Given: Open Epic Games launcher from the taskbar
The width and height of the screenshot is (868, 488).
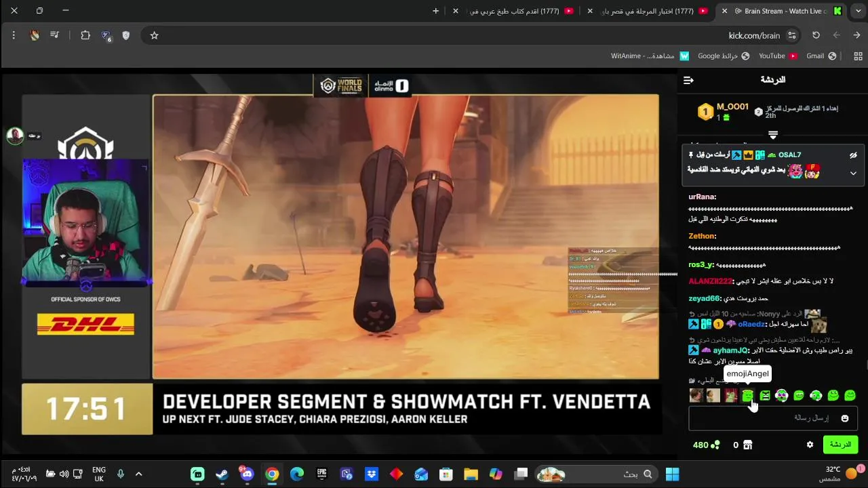Looking at the screenshot, I should pyautogui.click(x=321, y=474).
